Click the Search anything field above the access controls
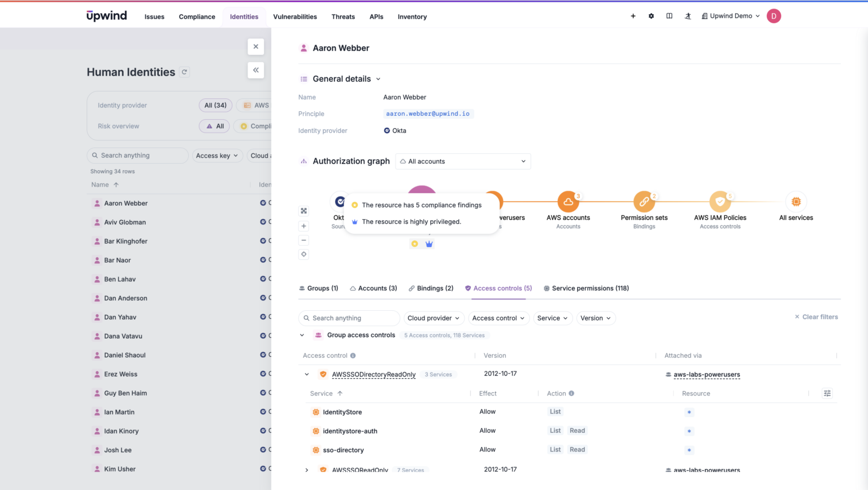This screenshot has height=490, width=868. click(349, 318)
